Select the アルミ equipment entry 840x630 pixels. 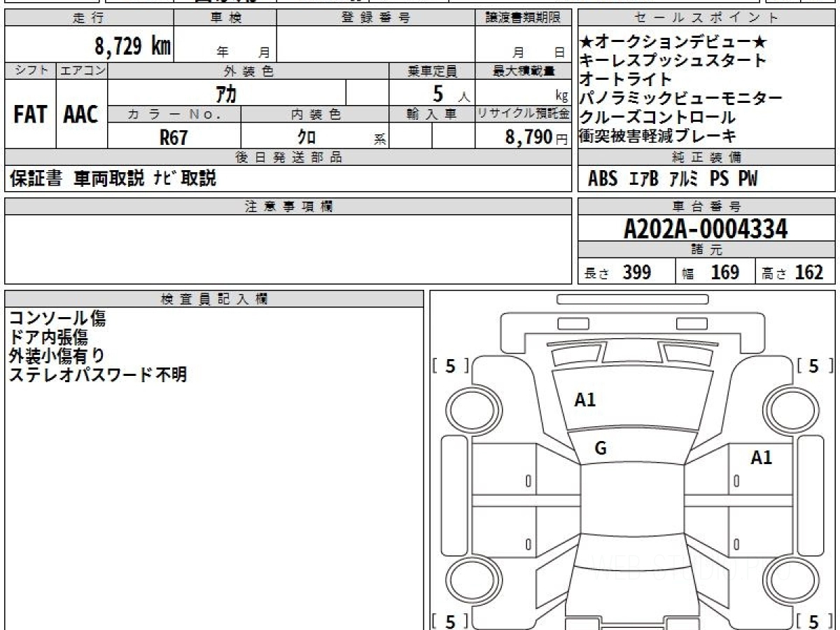click(x=683, y=179)
